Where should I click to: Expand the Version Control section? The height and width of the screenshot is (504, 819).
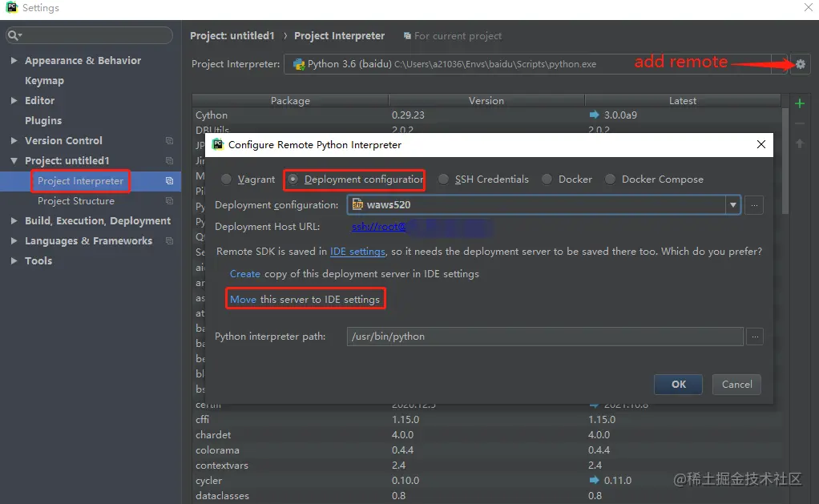click(14, 140)
